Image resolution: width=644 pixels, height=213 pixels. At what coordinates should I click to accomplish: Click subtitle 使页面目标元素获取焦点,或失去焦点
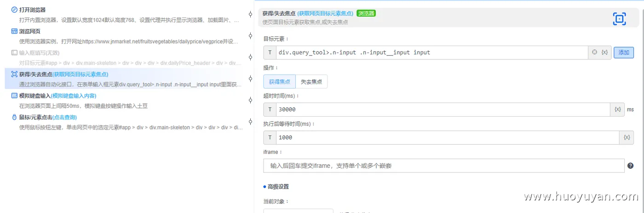[x=305, y=22]
